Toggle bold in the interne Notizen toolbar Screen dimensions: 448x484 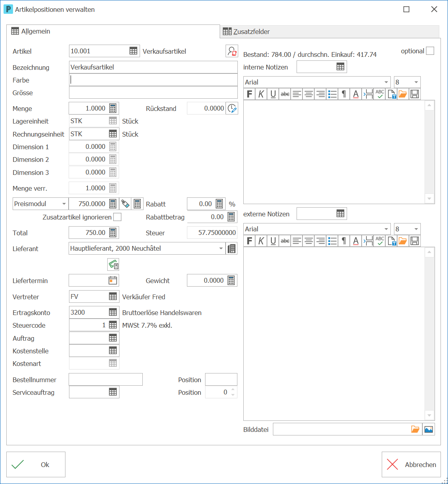coord(249,94)
